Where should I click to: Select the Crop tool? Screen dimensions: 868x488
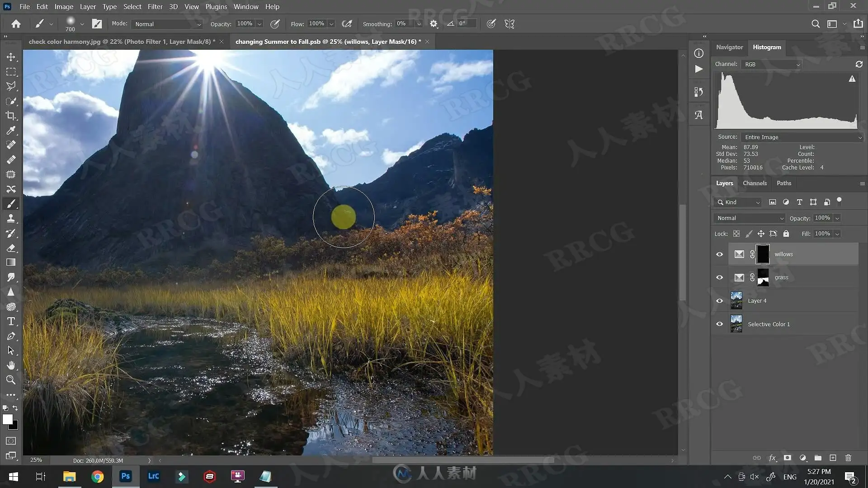pos(11,116)
